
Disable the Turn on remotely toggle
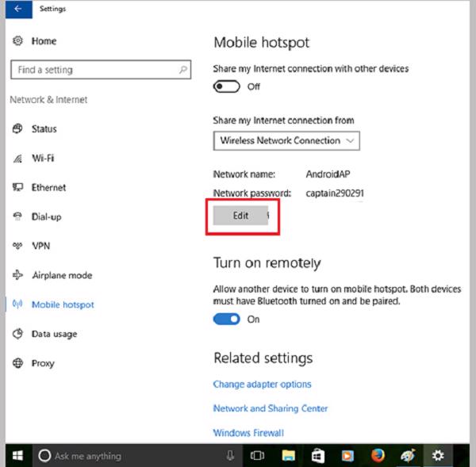click(x=227, y=320)
